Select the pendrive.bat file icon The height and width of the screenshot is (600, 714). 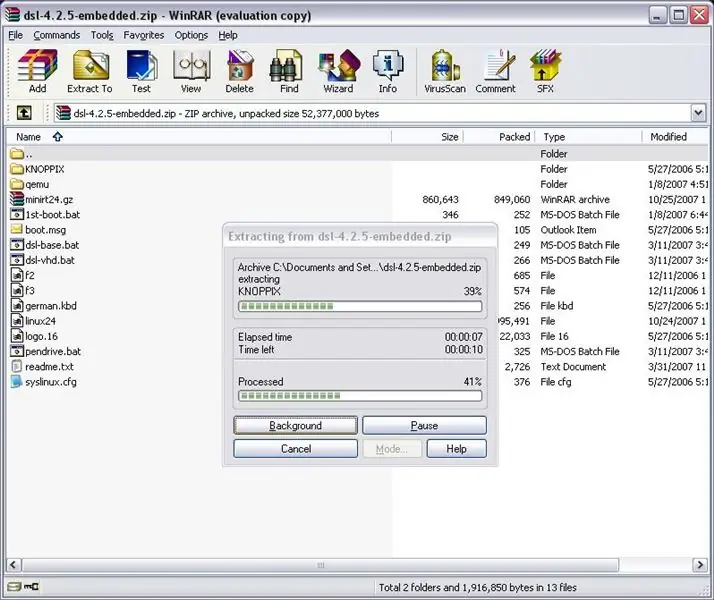coord(17,351)
